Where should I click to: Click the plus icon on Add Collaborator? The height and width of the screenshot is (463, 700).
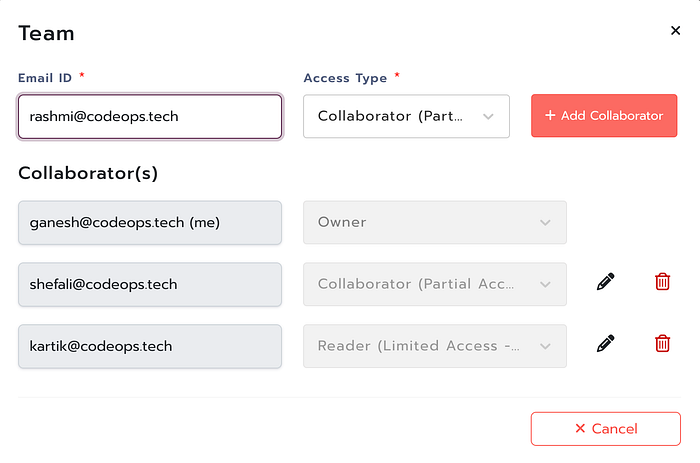(x=550, y=116)
